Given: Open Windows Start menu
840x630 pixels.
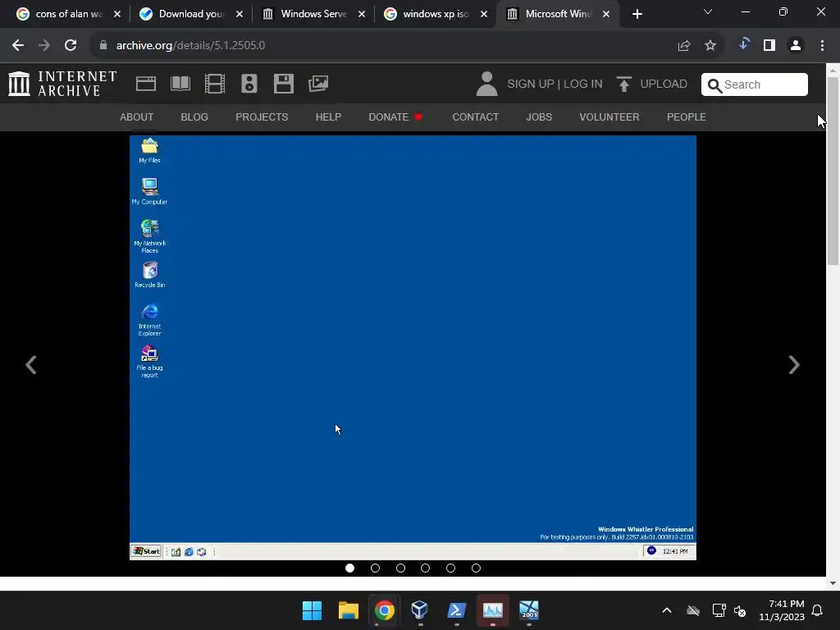Looking at the screenshot, I should [312, 610].
